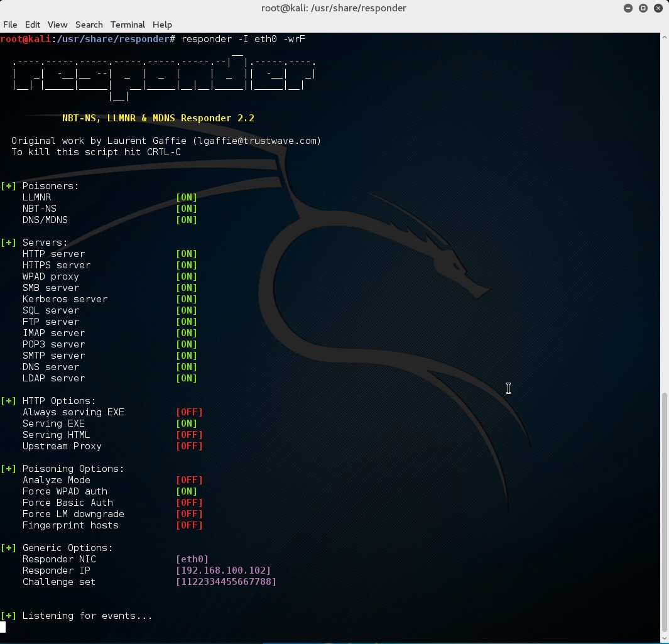
Task: Click the [OFF] status beside Upstream Proxy
Action: (x=190, y=447)
